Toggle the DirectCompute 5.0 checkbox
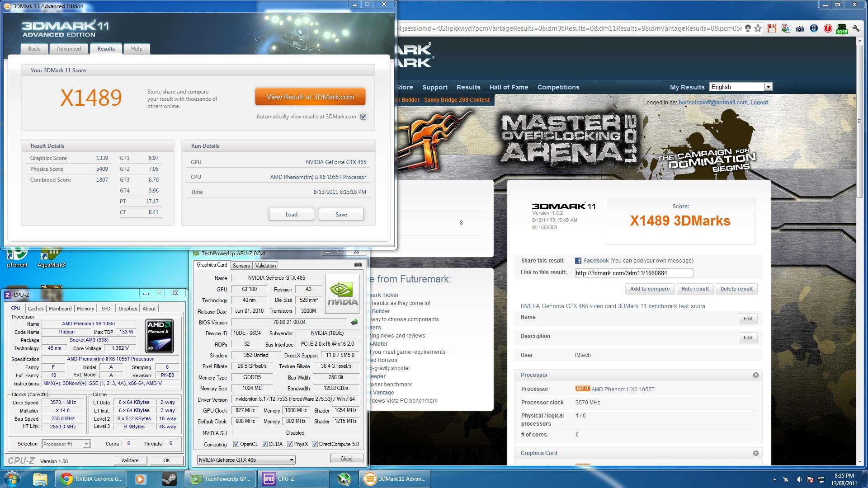Viewport: 868px width, 488px height. [x=315, y=444]
